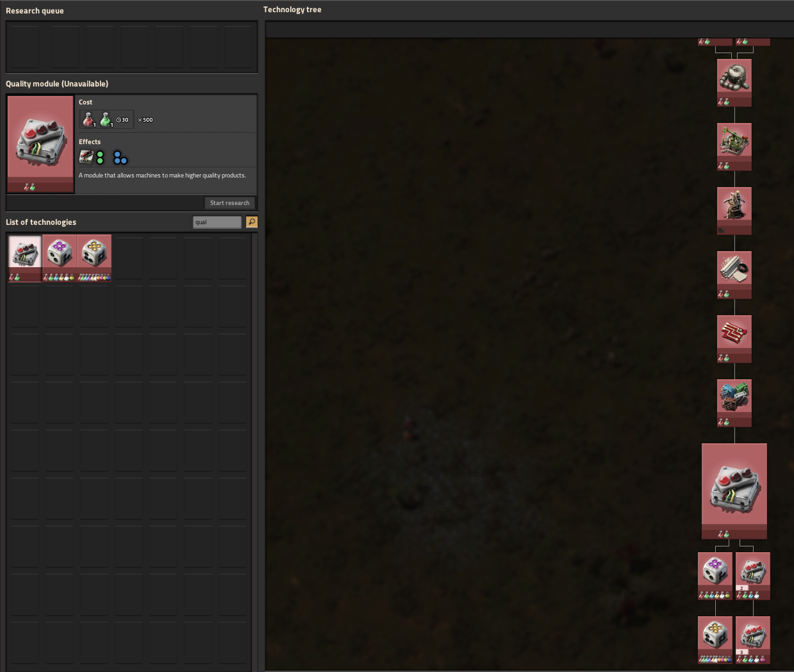The image size is (794, 672).
Task: Click the blue-dots rare quality effect icon
Action: point(120,157)
